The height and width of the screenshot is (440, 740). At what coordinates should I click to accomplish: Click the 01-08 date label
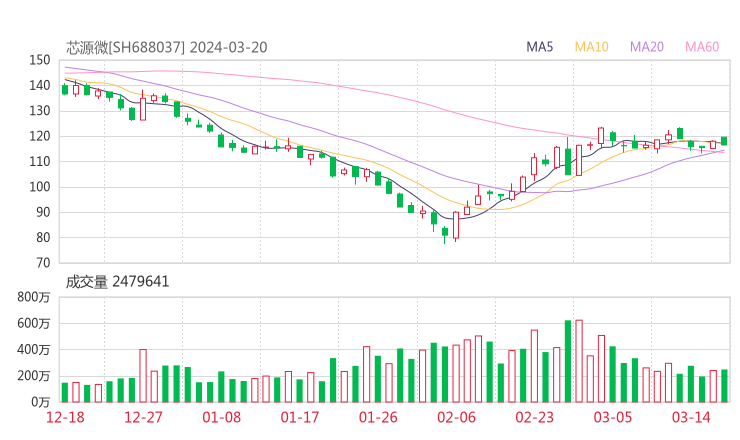click(x=221, y=417)
